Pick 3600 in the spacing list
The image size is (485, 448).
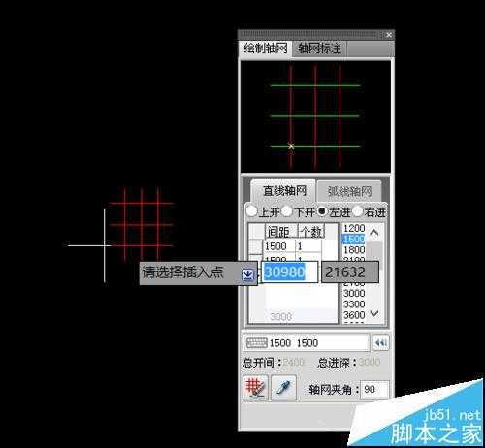click(x=354, y=315)
